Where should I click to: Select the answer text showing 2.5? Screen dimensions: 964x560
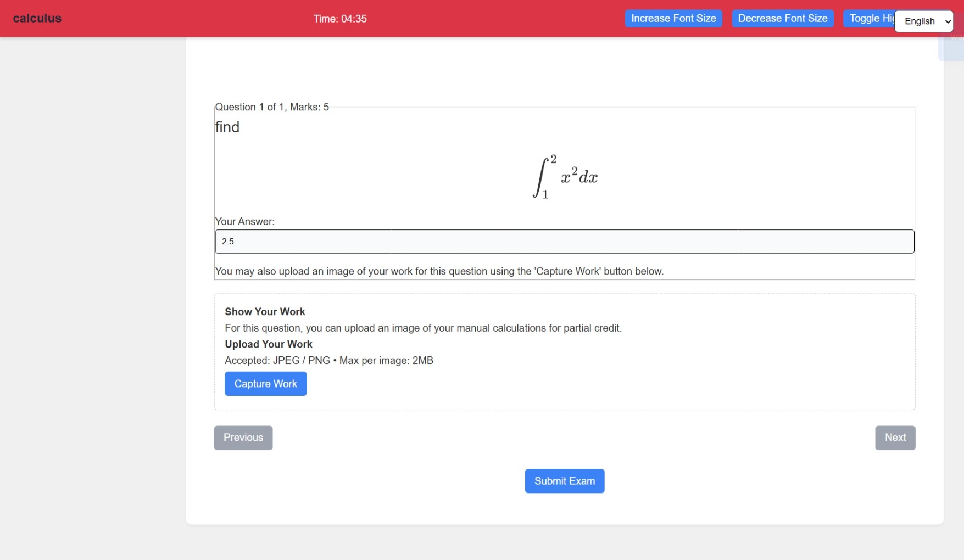pos(228,242)
